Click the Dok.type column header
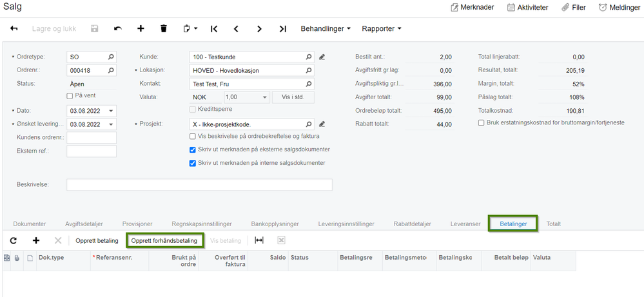Viewport: 644px width, 297px height. point(64,260)
